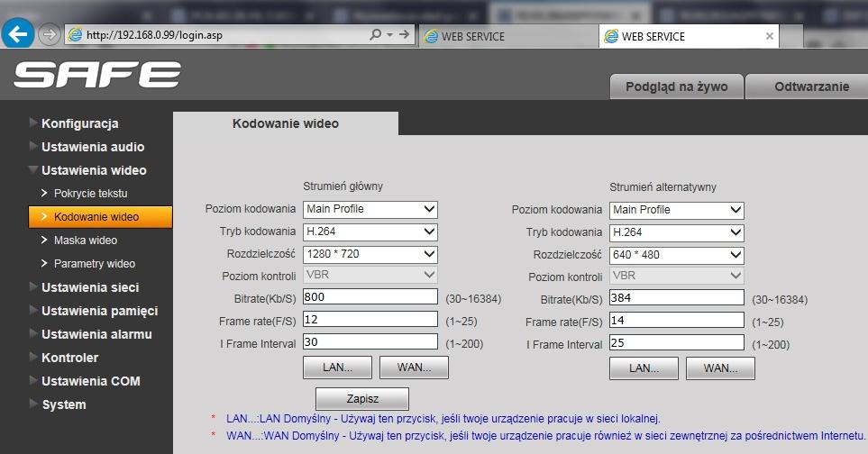Close the active WEB SERVICE tab

[x=770, y=36]
